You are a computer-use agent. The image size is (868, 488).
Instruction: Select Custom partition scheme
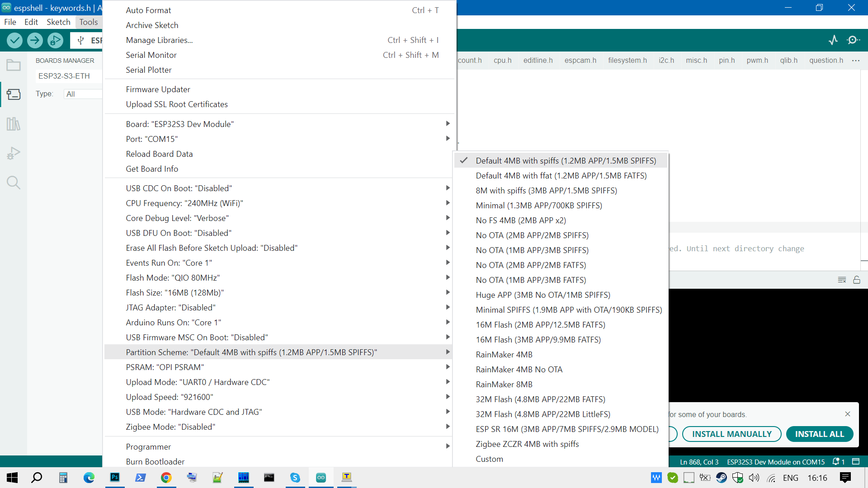561,459
